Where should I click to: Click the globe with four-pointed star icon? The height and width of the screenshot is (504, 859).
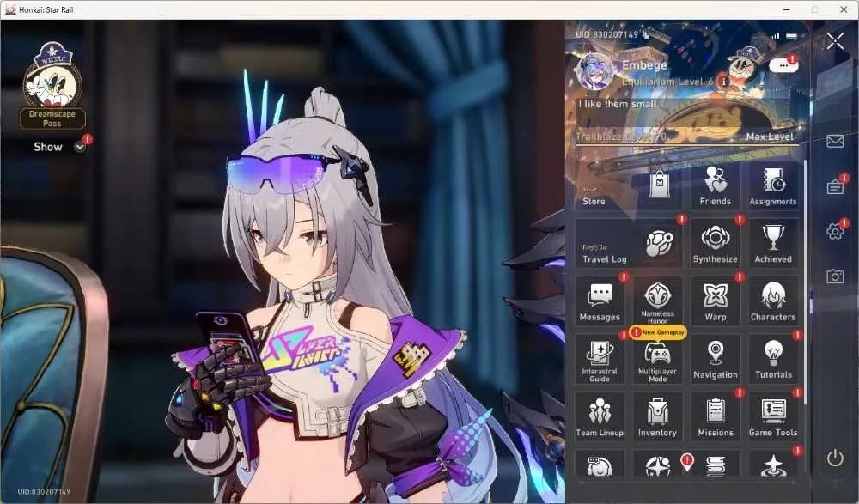[x=657, y=465]
